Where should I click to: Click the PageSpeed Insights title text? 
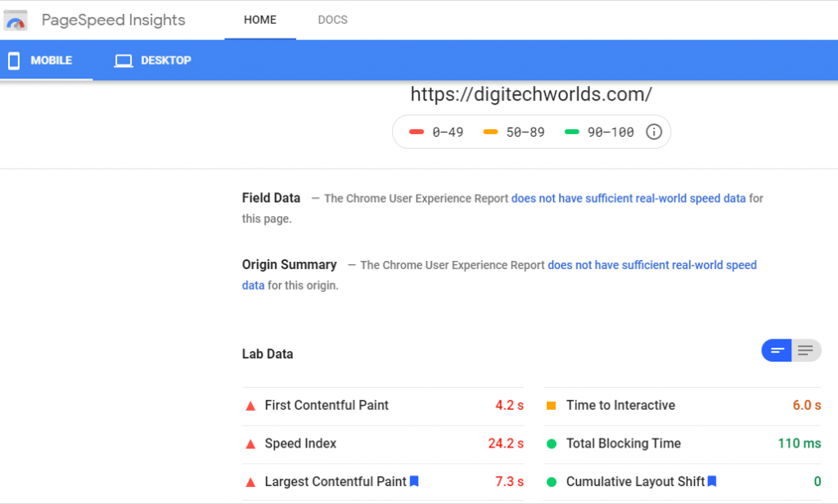tap(113, 20)
